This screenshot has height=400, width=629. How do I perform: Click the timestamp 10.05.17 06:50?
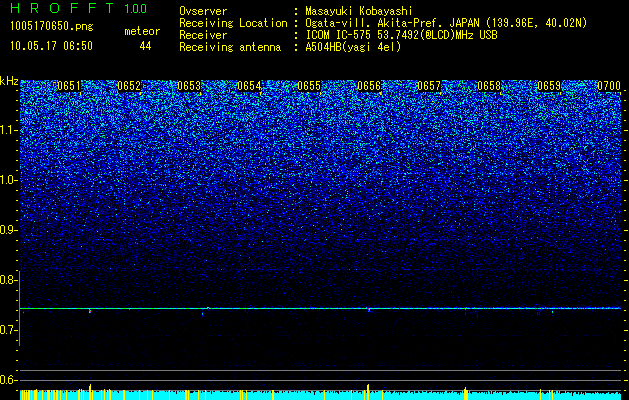pos(51,46)
